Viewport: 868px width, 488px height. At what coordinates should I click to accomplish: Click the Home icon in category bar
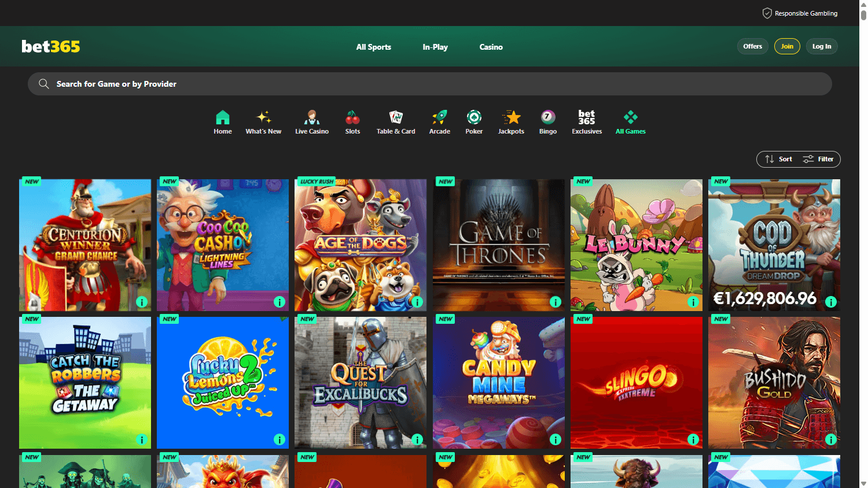coord(223,121)
